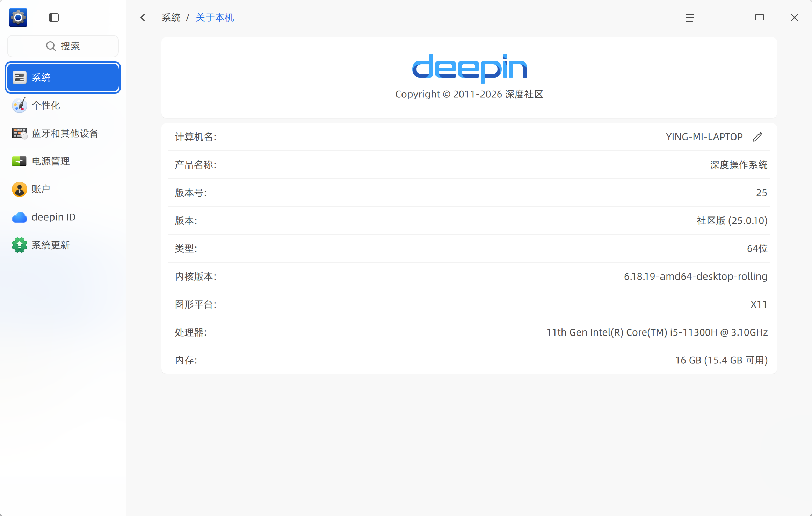Open deepin ID cloud settings
Image resolution: width=812 pixels, height=516 pixels.
pyautogui.click(x=53, y=217)
